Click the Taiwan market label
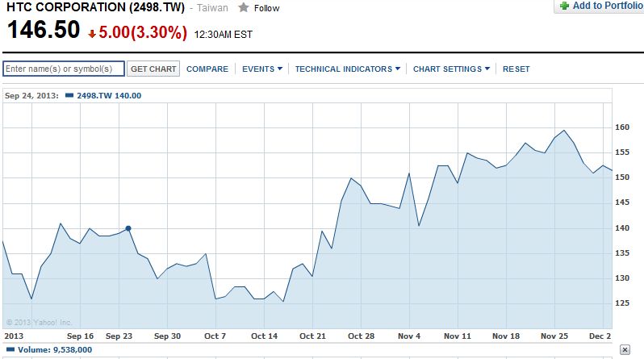This screenshot has height=359, width=644. tap(212, 8)
